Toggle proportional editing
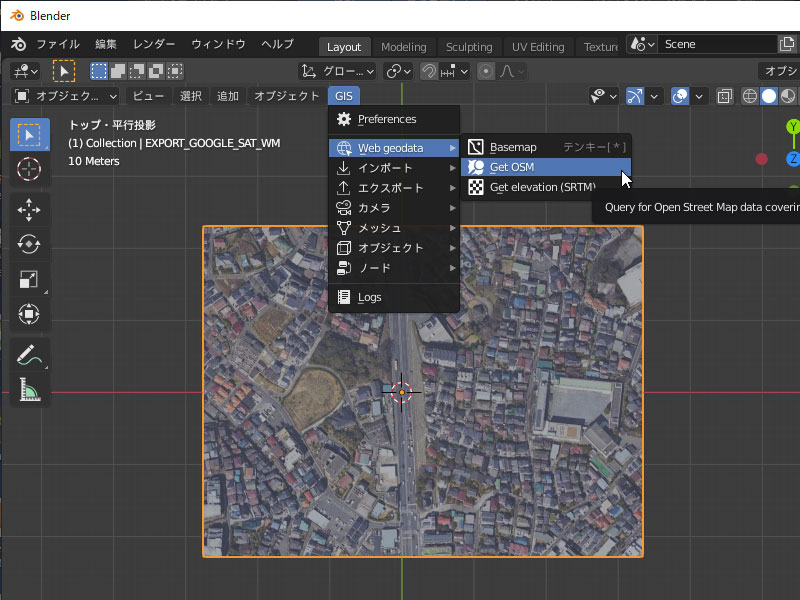800x600 pixels. pyautogui.click(x=486, y=71)
